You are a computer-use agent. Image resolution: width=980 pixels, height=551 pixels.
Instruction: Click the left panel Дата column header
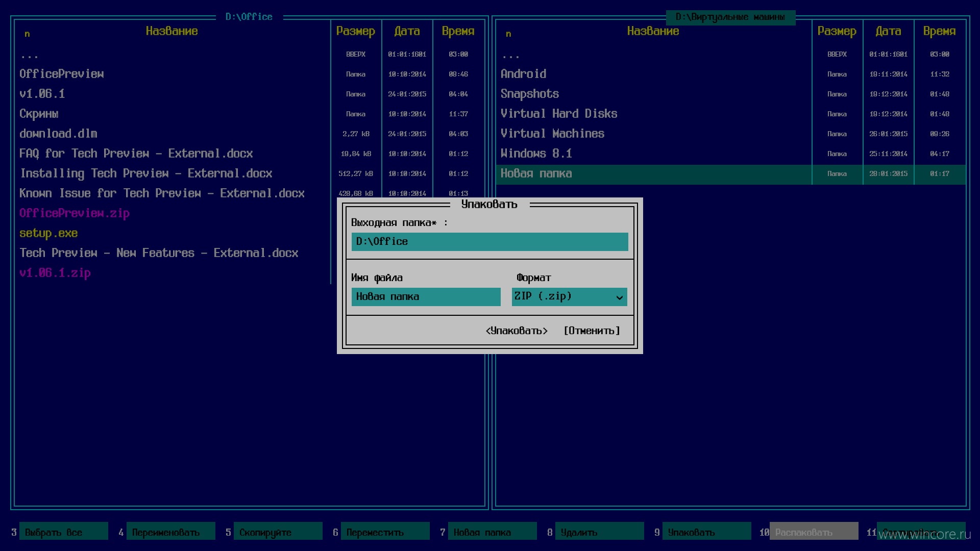(407, 31)
